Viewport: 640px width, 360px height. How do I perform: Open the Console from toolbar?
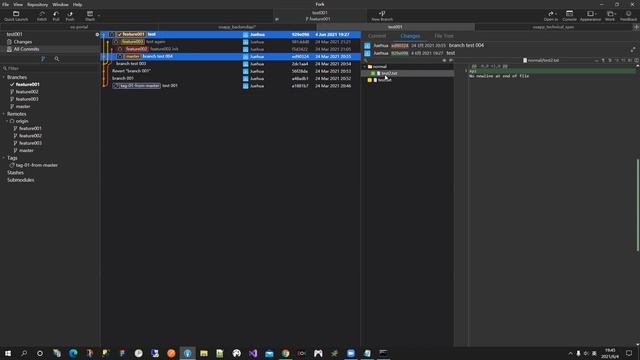pyautogui.click(x=569, y=16)
